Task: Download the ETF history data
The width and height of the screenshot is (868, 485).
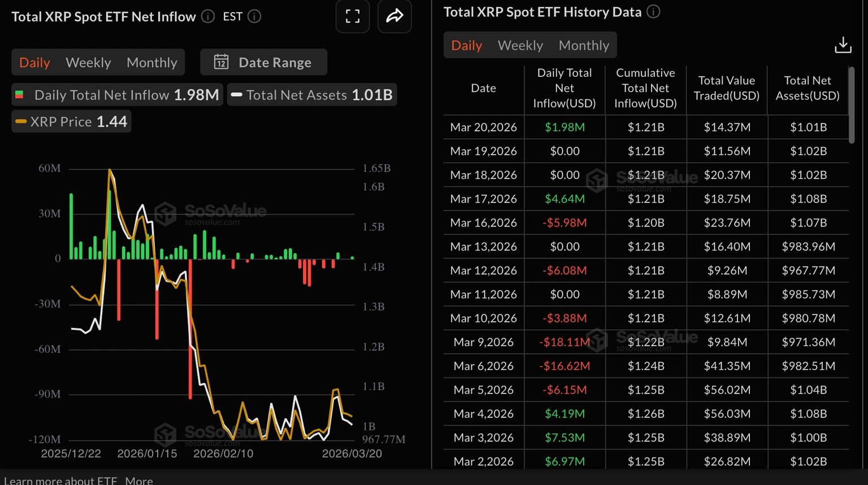Action: click(x=843, y=45)
